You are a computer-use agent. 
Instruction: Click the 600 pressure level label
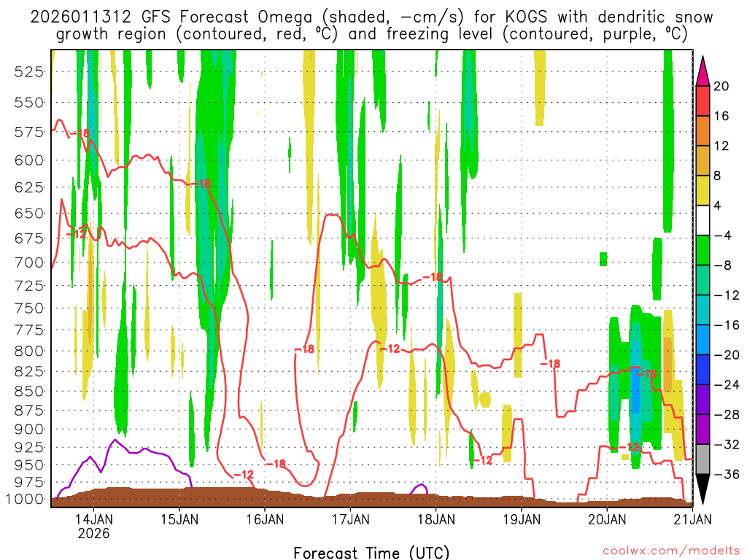click(28, 160)
